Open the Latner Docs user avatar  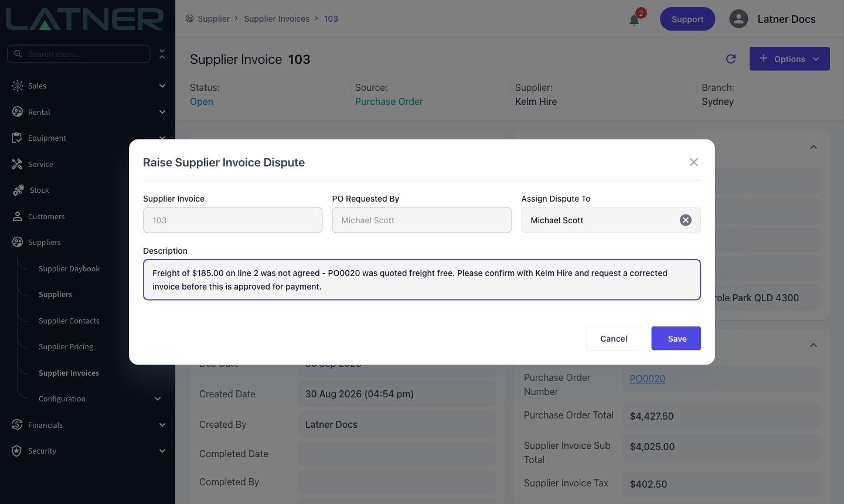pyautogui.click(x=738, y=19)
